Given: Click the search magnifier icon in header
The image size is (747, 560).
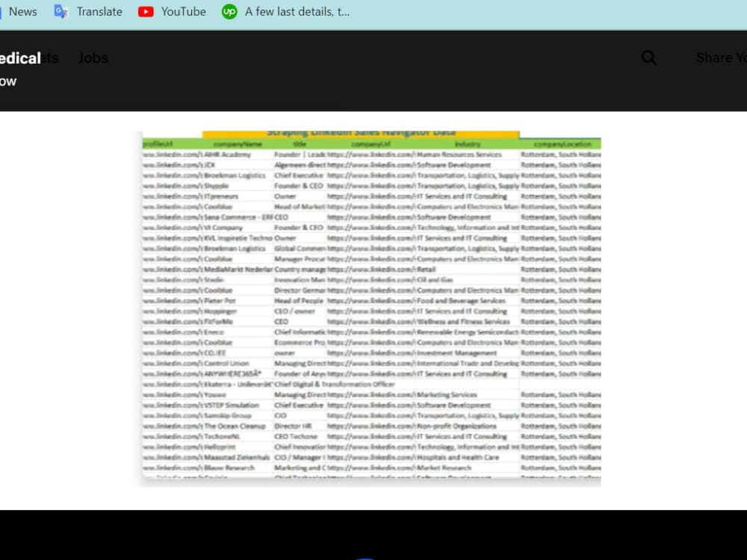Looking at the screenshot, I should pyautogui.click(x=649, y=57).
